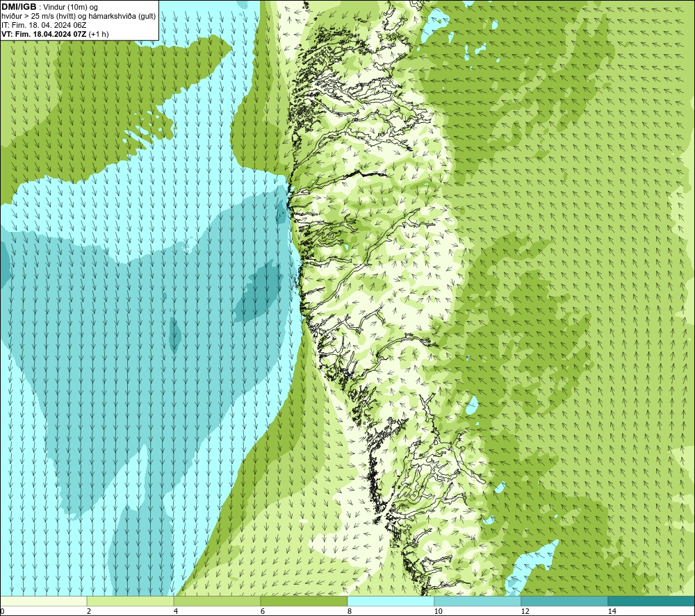Click the legend scale value '14'
This screenshot has height=616, width=695.
[x=612, y=611]
